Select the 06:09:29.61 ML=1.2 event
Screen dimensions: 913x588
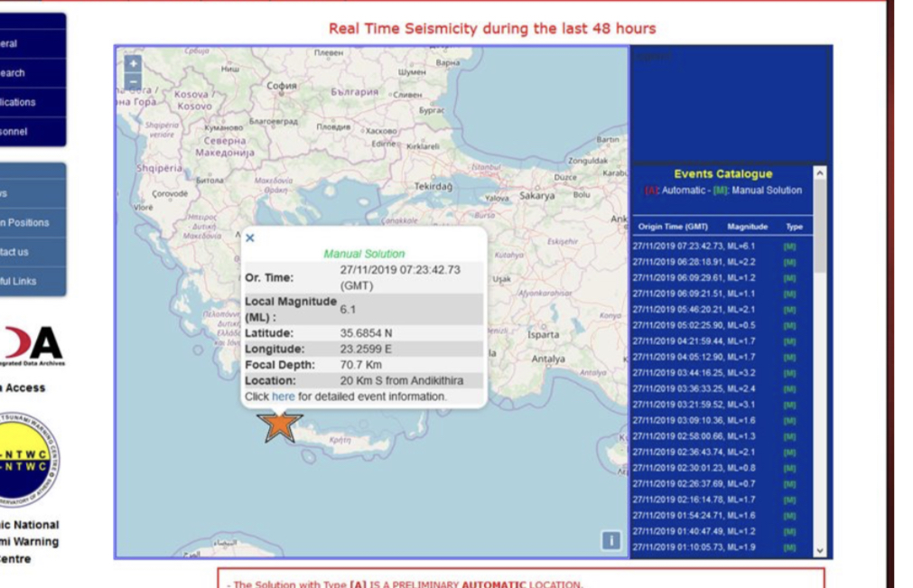coord(715,277)
